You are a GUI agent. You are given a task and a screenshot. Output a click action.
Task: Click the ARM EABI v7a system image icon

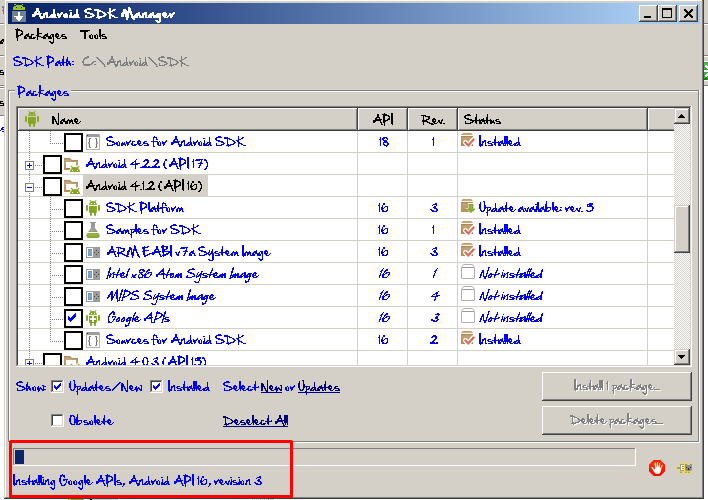tap(93, 252)
